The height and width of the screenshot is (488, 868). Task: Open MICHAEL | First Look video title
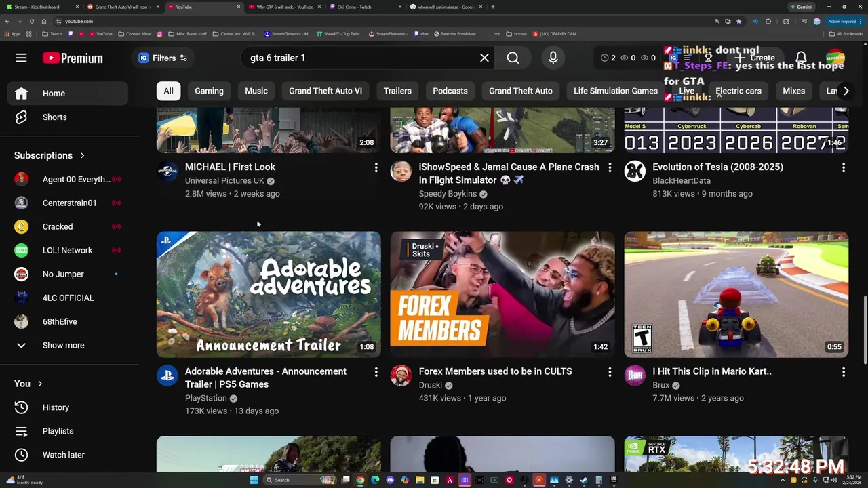click(x=230, y=167)
